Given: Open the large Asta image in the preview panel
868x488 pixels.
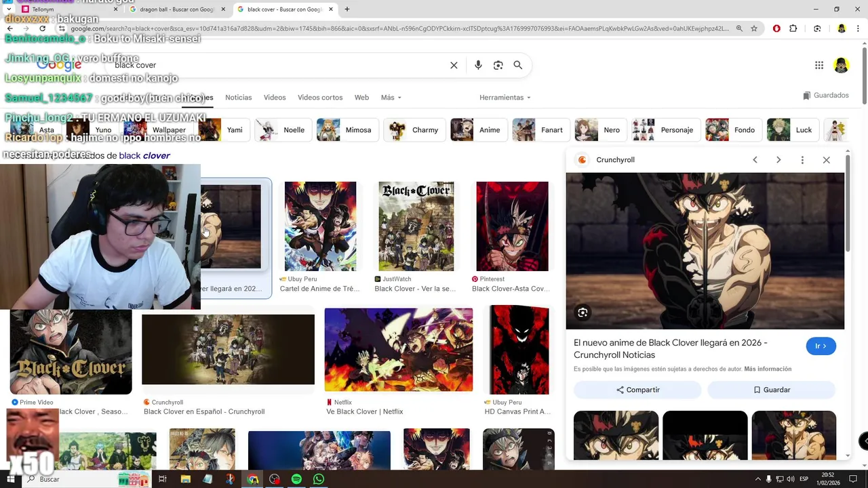Looking at the screenshot, I should (705, 251).
